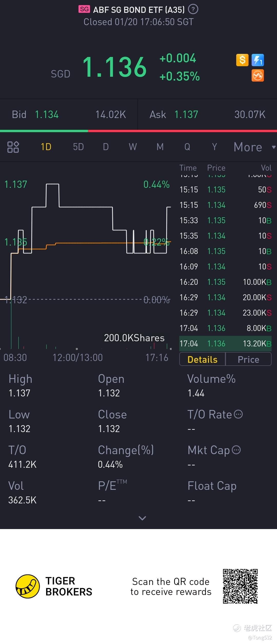Tap the Open value 1.132

point(109,393)
